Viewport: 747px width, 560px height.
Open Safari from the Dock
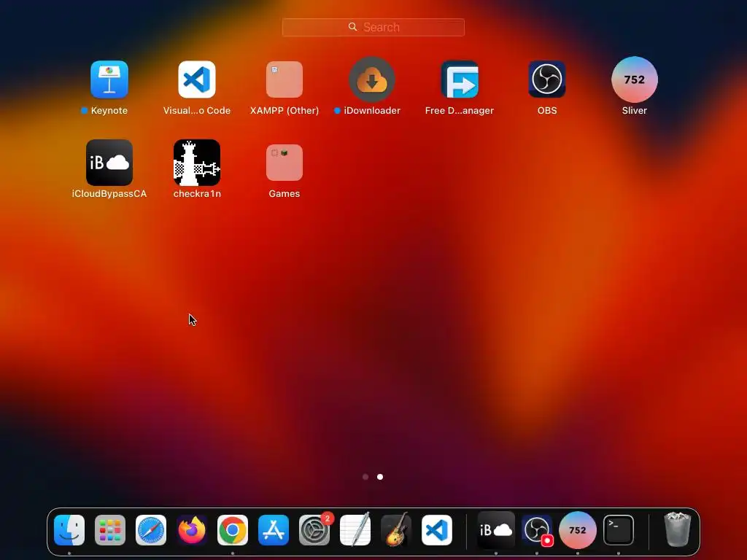point(151,529)
